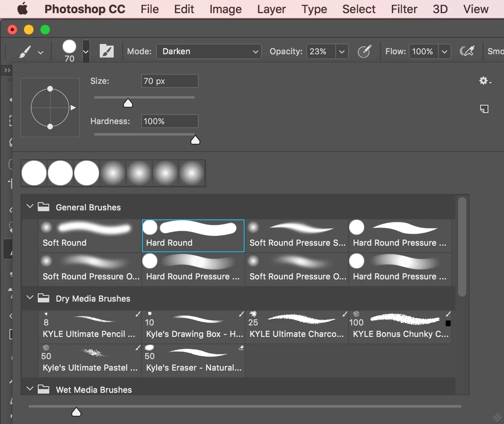Open the 3D menu
Viewport: 504px width, 424px height.
pyautogui.click(x=440, y=9)
